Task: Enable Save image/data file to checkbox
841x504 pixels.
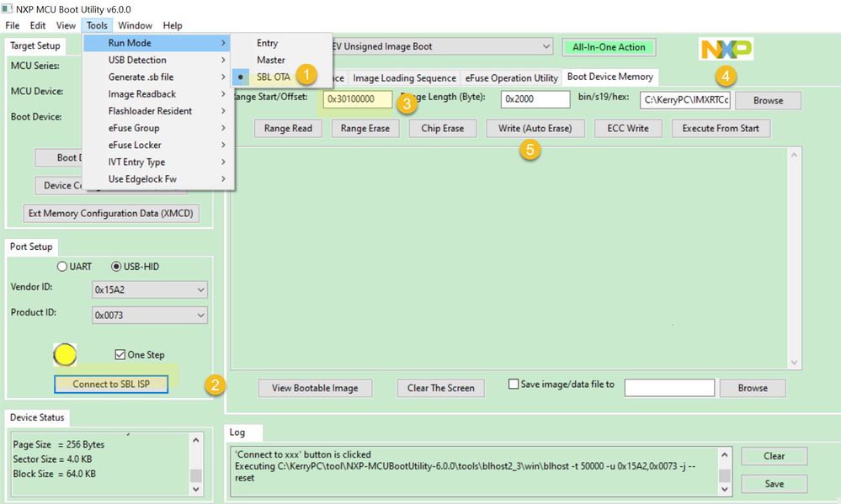Action: coord(514,384)
